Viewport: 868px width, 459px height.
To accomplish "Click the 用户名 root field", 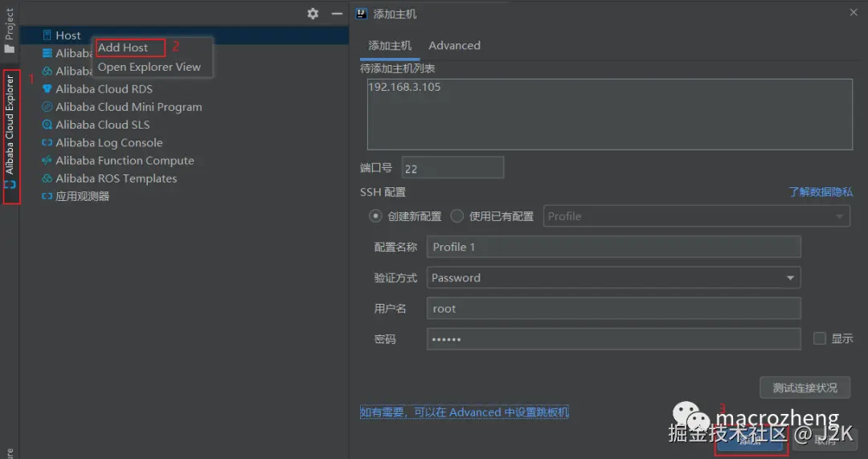I will tap(613, 309).
